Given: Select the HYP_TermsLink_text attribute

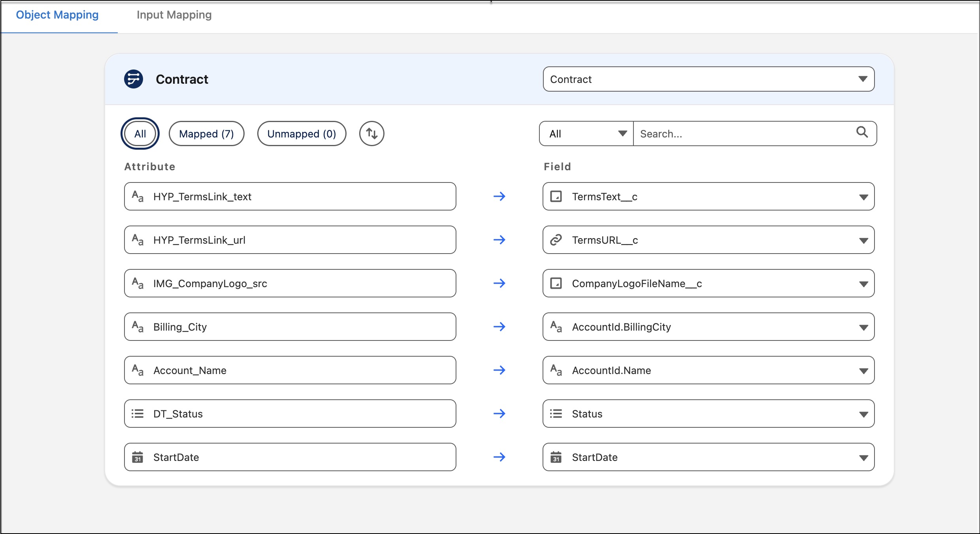Looking at the screenshot, I should (290, 196).
